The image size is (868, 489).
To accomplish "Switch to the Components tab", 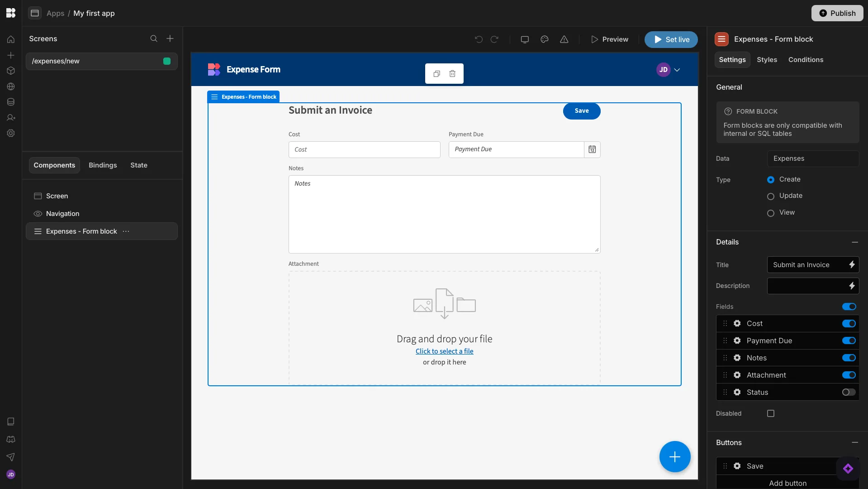I will (54, 165).
